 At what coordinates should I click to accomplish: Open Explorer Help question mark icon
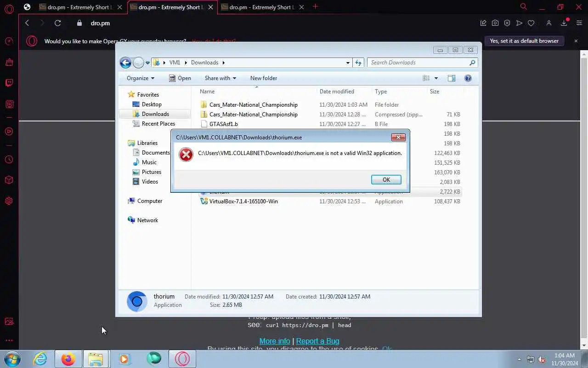click(468, 78)
